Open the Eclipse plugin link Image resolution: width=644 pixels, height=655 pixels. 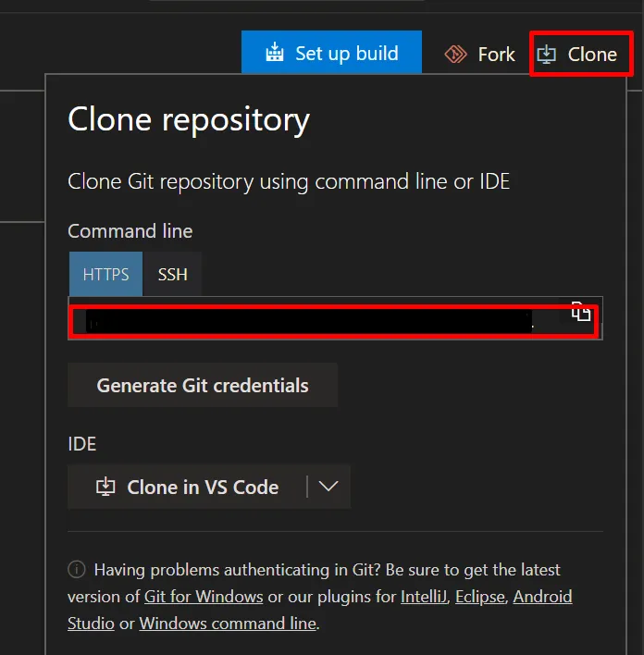pos(480,597)
